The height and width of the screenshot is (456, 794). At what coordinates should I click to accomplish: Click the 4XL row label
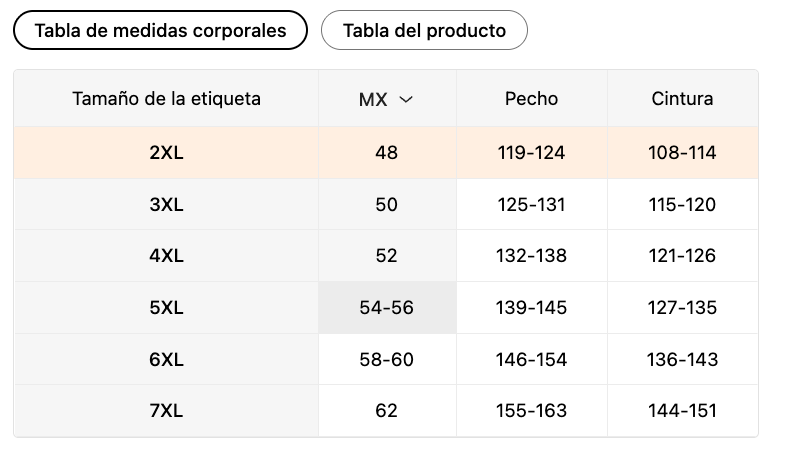pyautogui.click(x=166, y=256)
